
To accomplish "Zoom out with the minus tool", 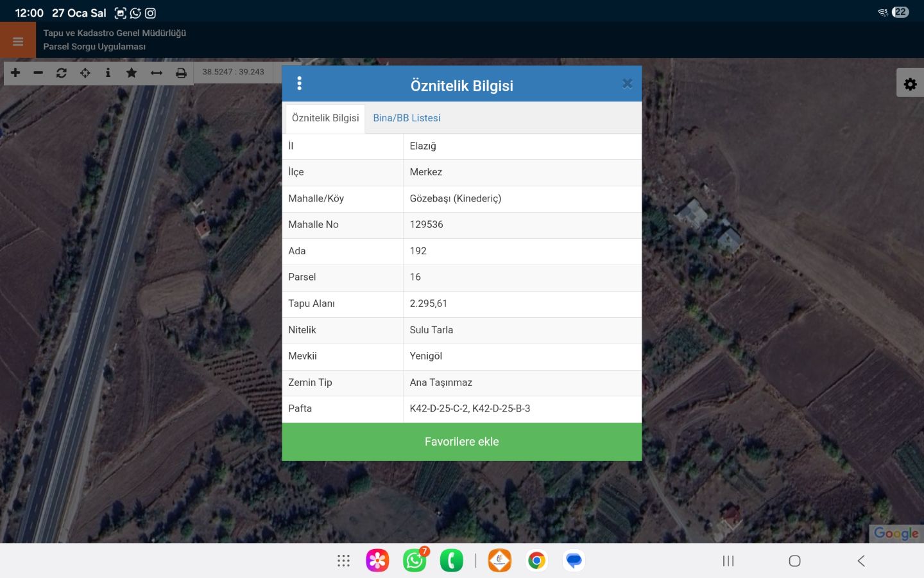I will [x=38, y=73].
